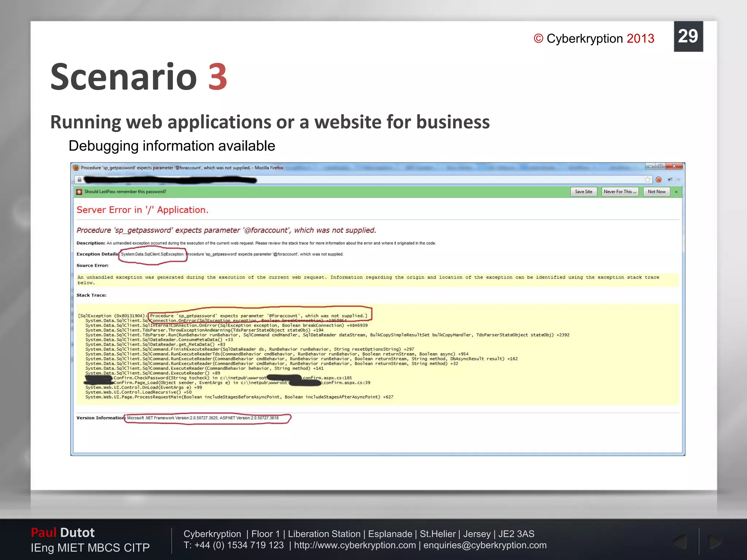Choose Never For This site option
Viewport: 747px width, 560px height.
coord(620,192)
